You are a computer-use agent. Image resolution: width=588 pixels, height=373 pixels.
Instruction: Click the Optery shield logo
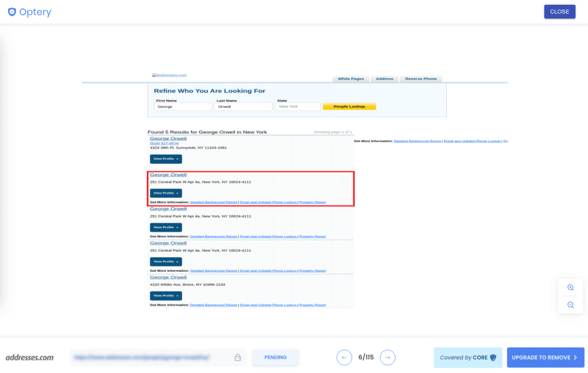(x=12, y=12)
